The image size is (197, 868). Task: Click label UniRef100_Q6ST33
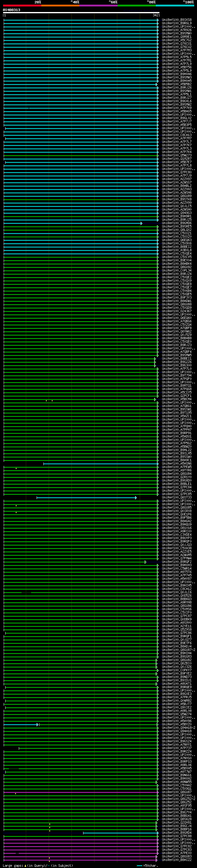177,498
